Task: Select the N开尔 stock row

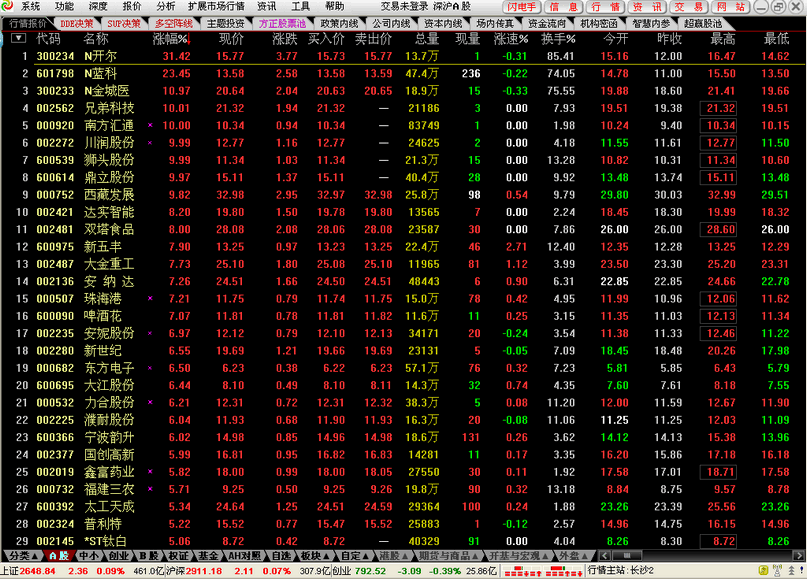Action: [x=403, y=56]
